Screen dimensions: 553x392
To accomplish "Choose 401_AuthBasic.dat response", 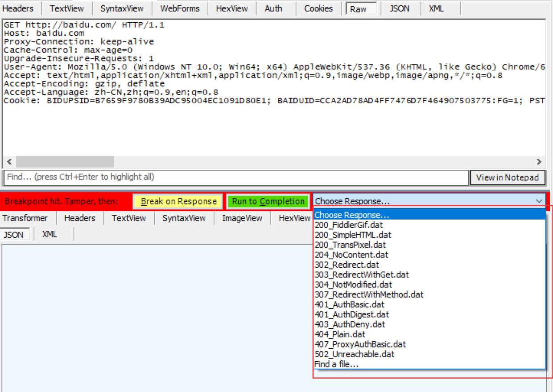I will (x=349, y=304).
